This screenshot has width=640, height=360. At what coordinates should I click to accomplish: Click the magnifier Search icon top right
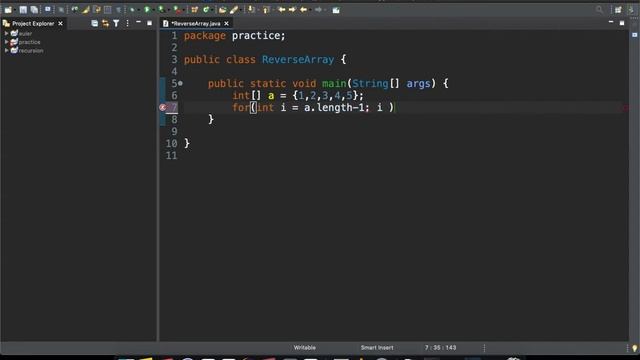click(599, 10)
